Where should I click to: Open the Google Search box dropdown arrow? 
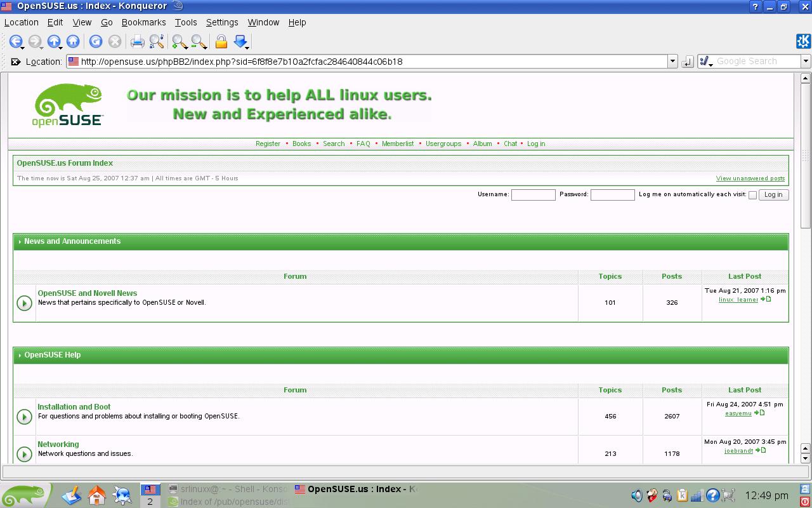(x=806, y=62)
